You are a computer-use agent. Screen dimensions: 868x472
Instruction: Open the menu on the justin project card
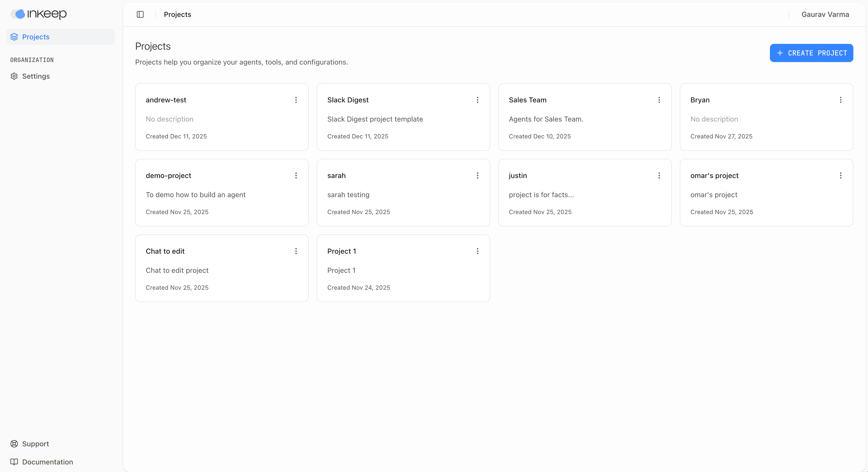click(659, 175)
